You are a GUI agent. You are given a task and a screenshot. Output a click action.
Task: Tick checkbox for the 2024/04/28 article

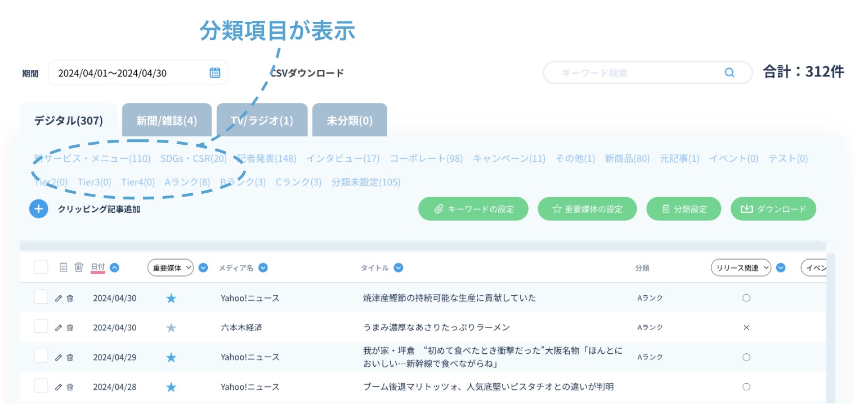coord(41,386)
